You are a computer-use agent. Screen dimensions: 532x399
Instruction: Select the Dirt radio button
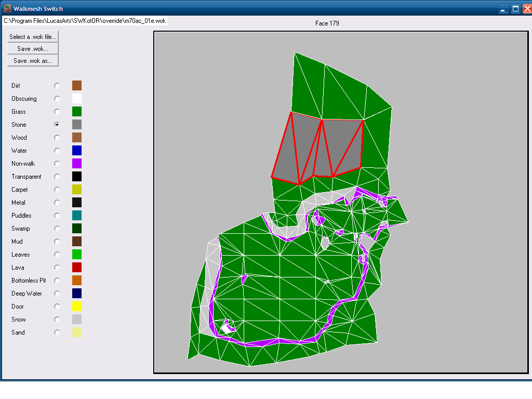57,86
